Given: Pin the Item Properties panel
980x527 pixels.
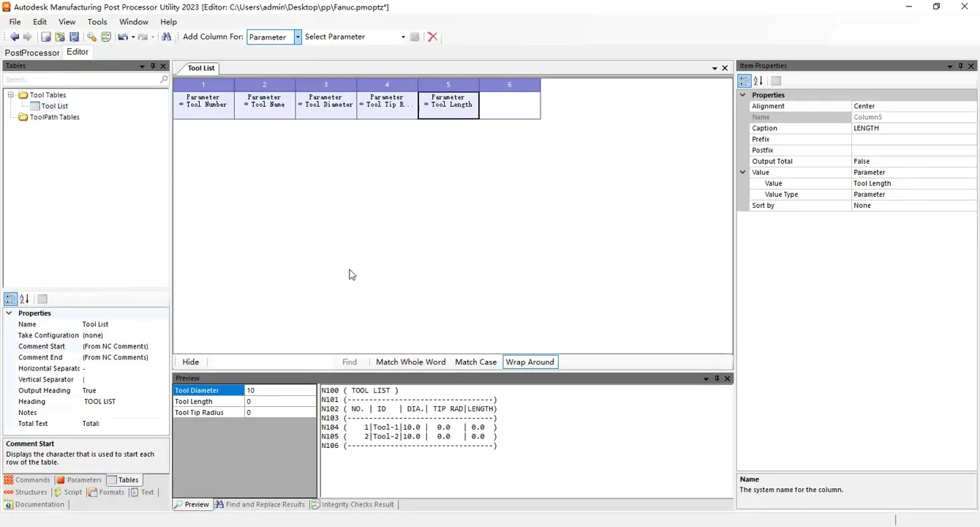Looking at the screenshot, I should (x=961, y=66).
